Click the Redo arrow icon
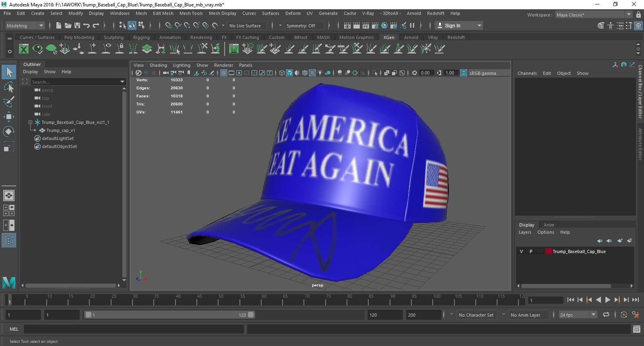644x346 pixels. click(x=96, y=25)
